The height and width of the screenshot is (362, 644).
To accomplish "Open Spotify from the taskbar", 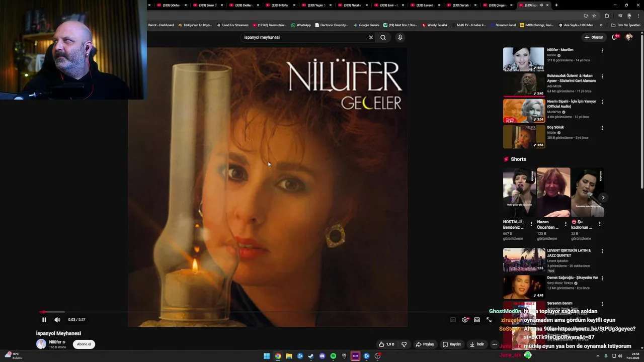I will point(333,356).
